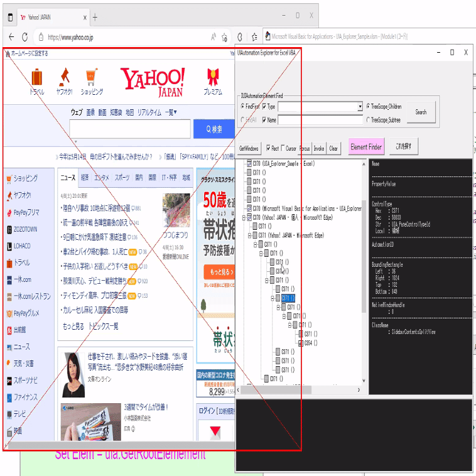Image resolution: width=476 pixels, height=476 pixels.
Task: Toggle the Rect checkbox
Action: [268, 148]
